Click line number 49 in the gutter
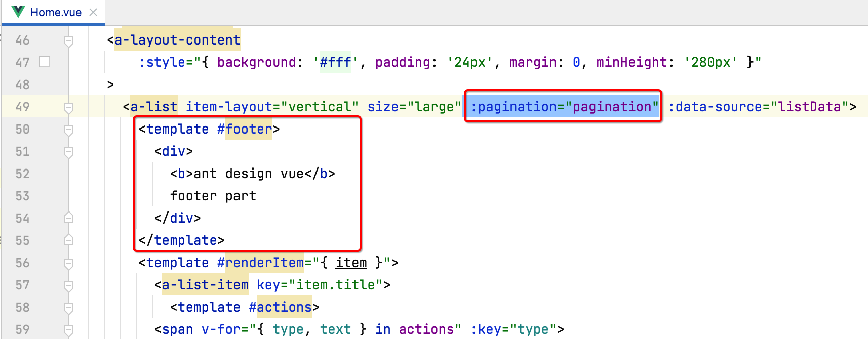 coord(22,107)
